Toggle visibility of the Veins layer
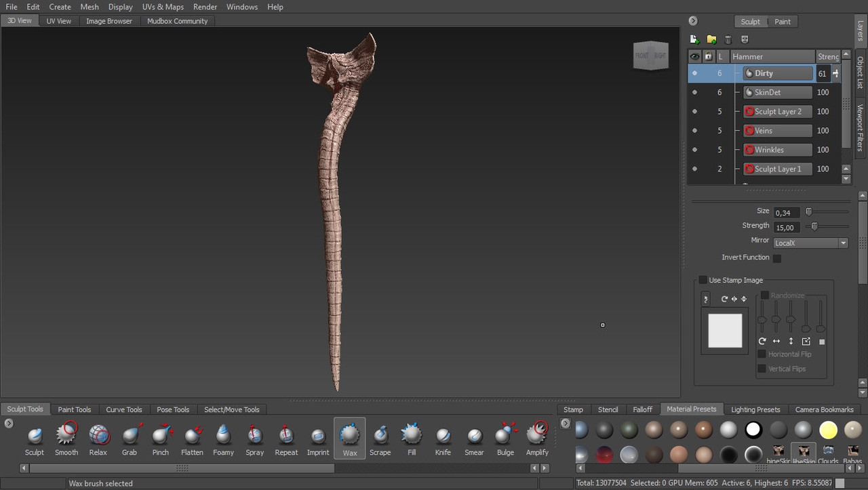This screenshot has height=490, width=868. click(x=694, y=131)
